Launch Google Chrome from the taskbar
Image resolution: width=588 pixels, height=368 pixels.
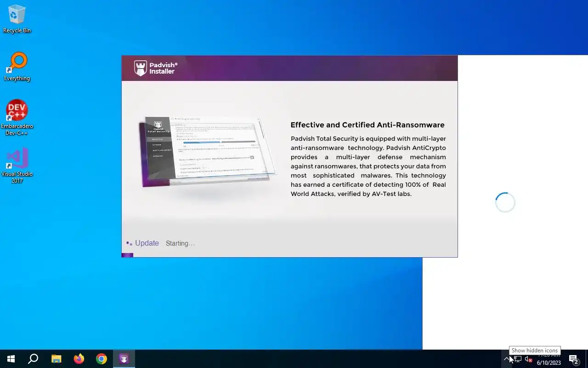(x=102, y=359)
